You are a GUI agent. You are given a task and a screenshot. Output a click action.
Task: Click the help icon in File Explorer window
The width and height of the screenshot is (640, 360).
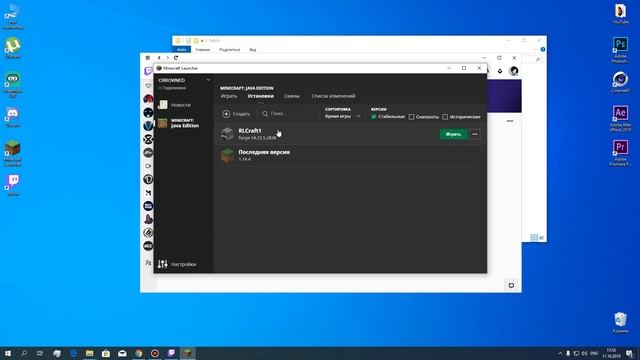click(x=542, y=50)
